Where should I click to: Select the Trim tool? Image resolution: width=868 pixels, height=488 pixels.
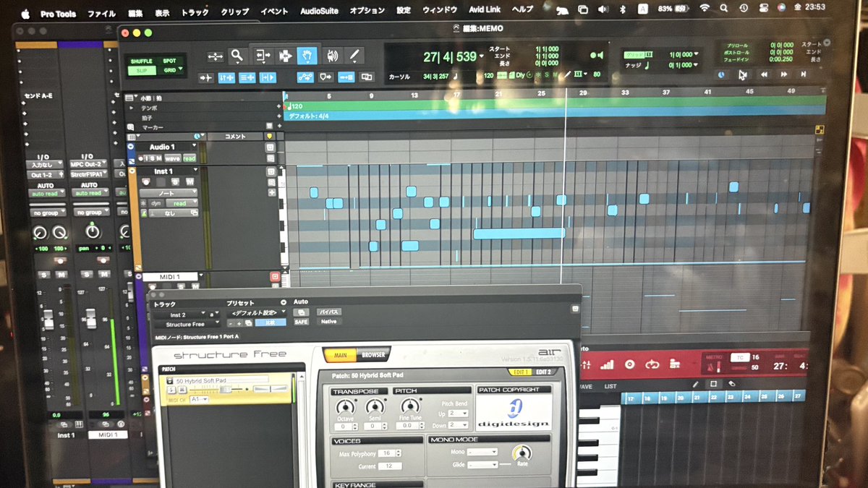262,56
